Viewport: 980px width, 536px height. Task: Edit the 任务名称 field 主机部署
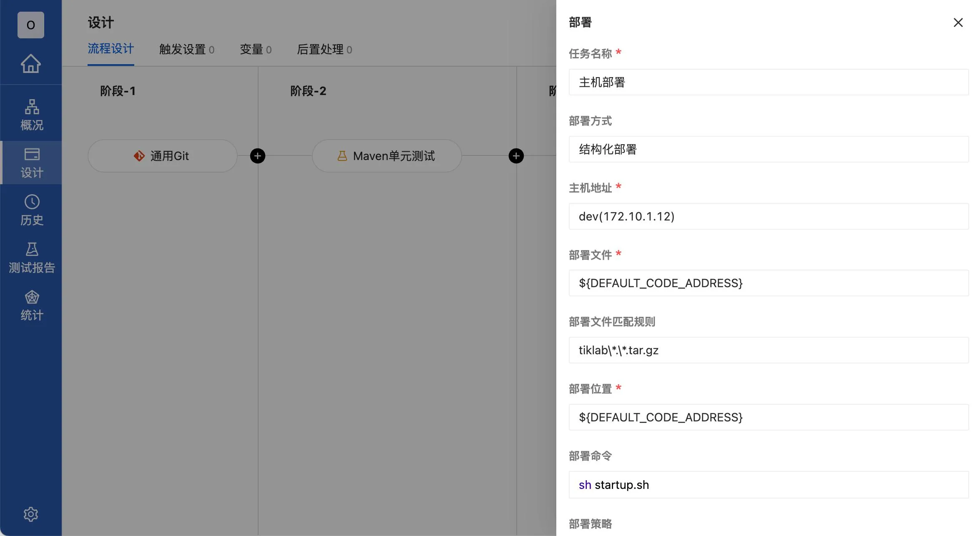769,82
